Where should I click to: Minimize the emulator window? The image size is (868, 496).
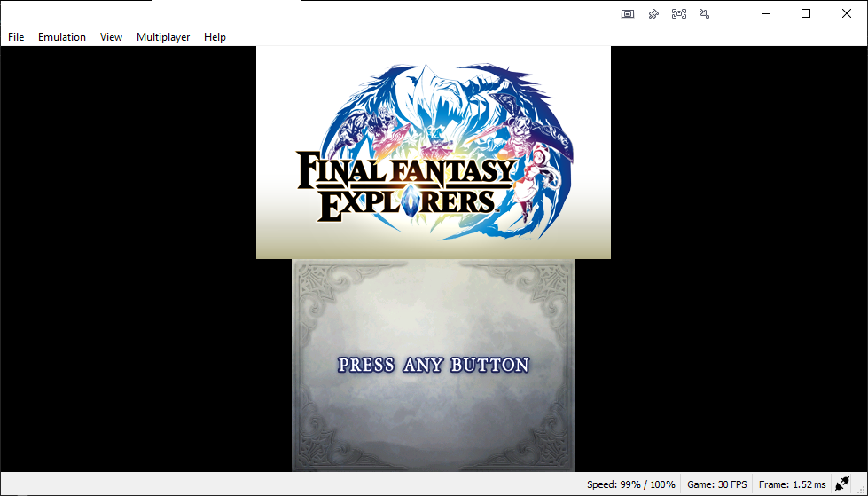[766, 14]
